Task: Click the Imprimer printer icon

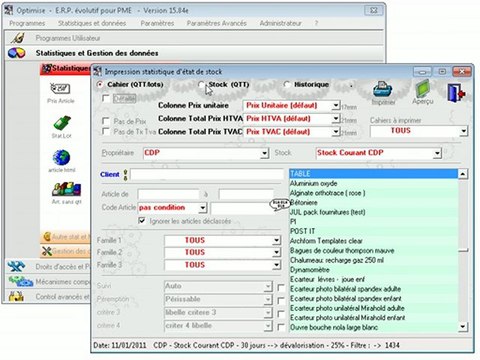Action: click(383, 89)
